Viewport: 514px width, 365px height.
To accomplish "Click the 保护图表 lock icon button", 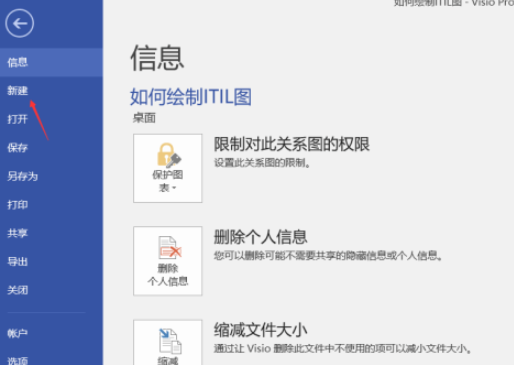I will [168, 168].
